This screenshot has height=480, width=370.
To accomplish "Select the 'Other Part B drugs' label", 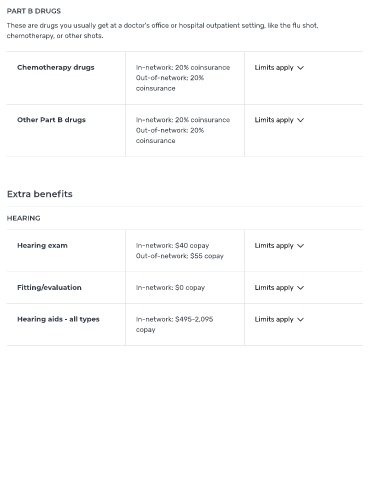I will coord(51,120).
